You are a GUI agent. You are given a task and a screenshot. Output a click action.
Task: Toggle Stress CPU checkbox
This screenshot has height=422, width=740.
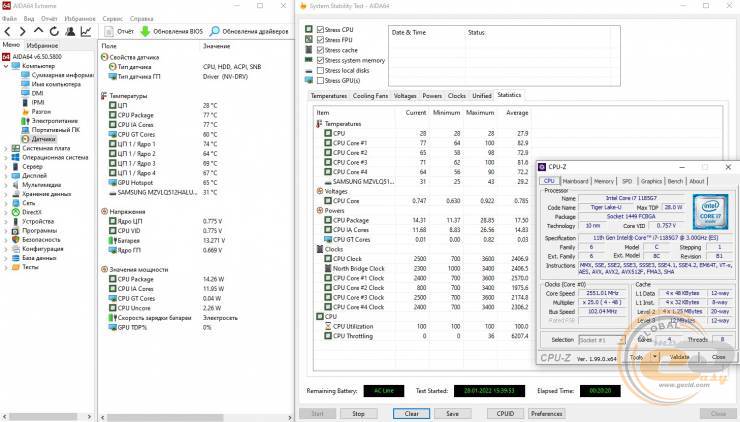point(320,29)
